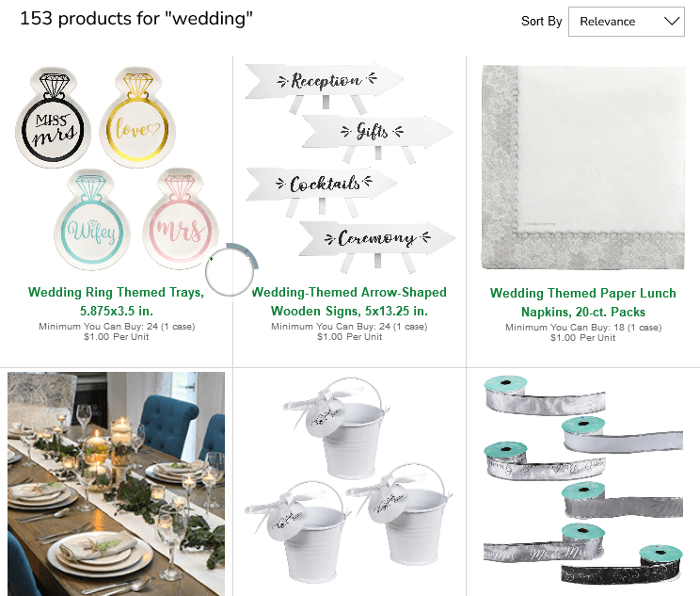
Task: Click the Cocktails arrow sign
Action: click(x=322, y=191)
